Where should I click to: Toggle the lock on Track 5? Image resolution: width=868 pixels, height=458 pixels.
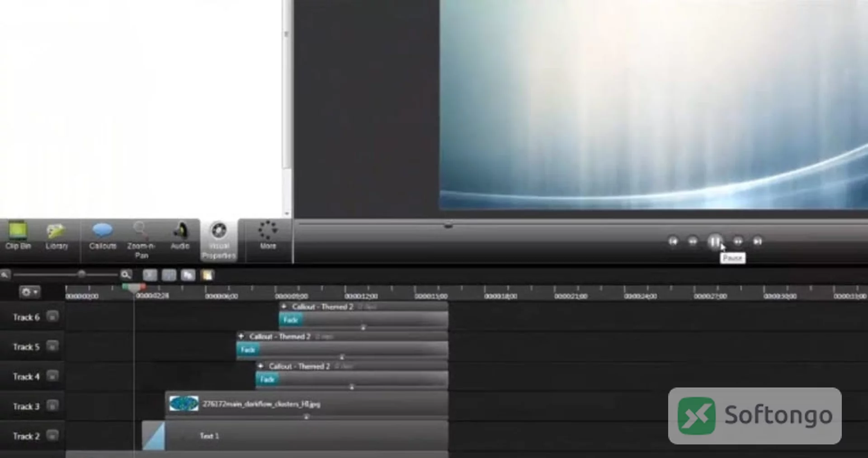pyautogui.click(x=52, y=346)
